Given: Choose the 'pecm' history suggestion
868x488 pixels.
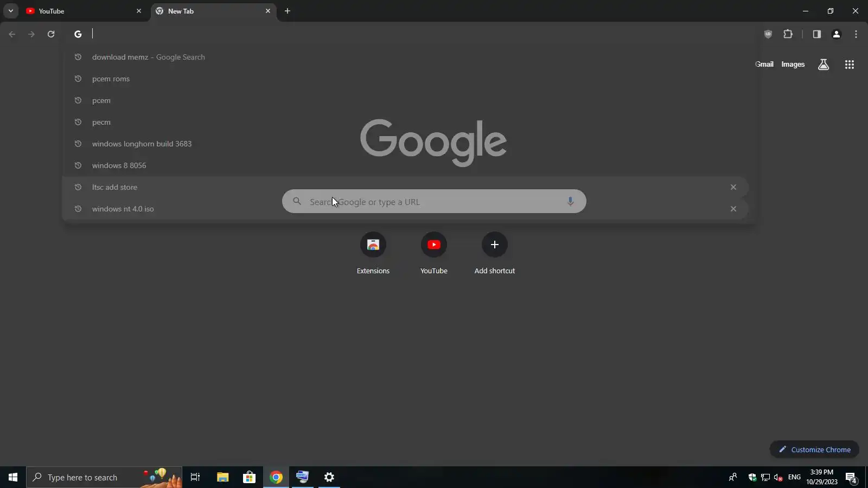Looking at the screenshot, I should pyautogui.click(x=406, y=122).
